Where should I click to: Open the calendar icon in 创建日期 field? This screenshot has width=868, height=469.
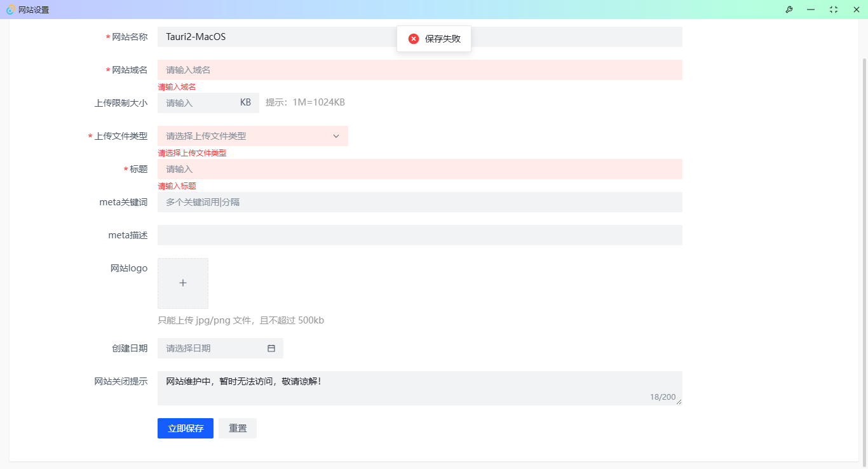click(271, 348)
